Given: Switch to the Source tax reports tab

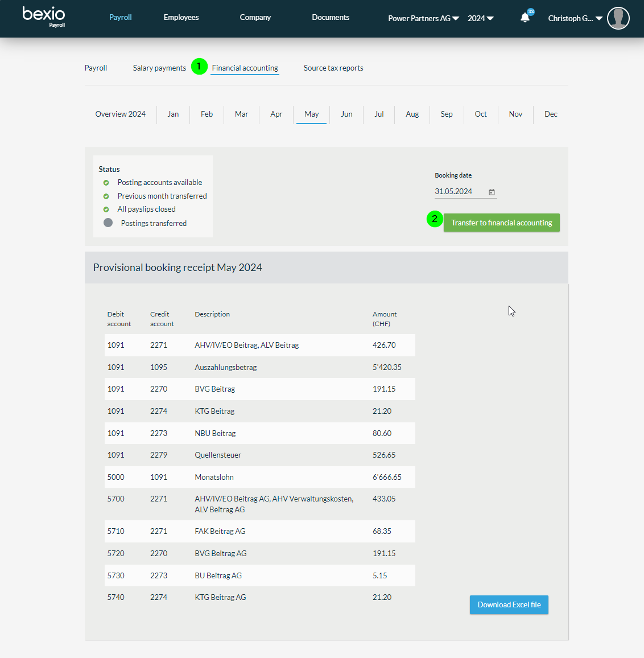Looking at the screenshot, I should [x=333, y=68].
